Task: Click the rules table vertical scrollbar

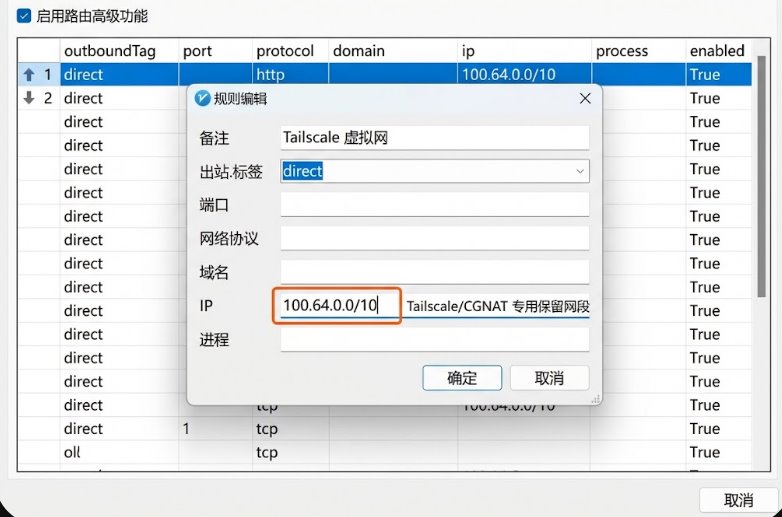Action: pyautogui.click(x=761, y=176)
